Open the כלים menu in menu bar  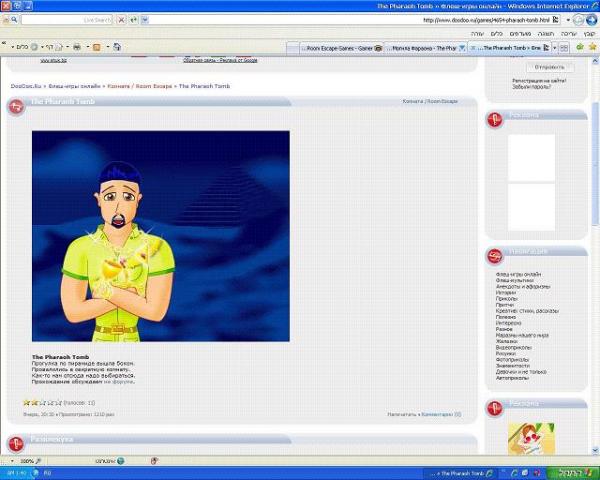coord(496,34)
